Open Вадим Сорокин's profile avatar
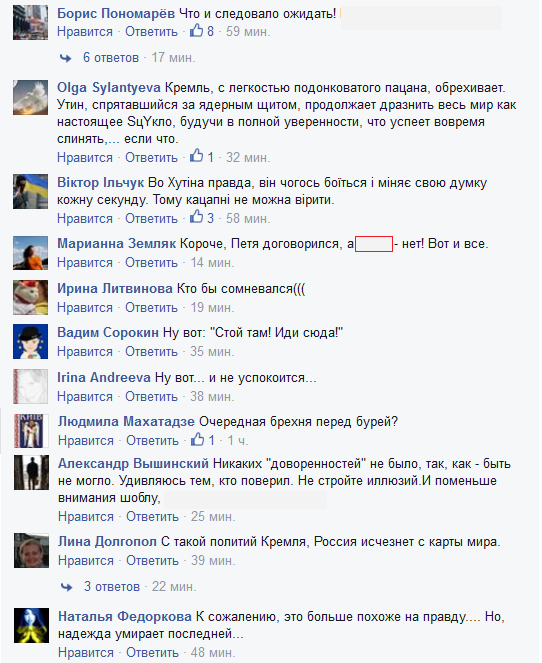The width and height of the screenshot is (542, 663). (30, 342)
